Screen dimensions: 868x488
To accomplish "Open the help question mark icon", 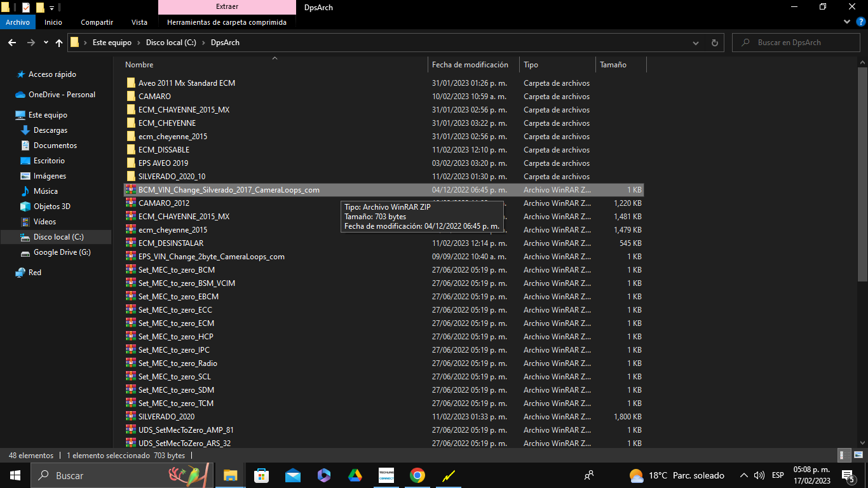I will (x=862, y=22).
